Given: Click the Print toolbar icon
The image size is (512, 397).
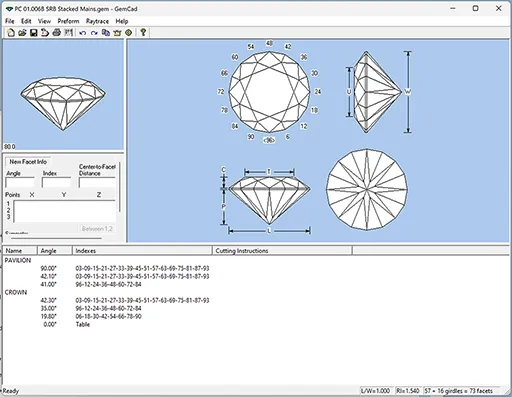Looking at the screenshot, I should pos(57,33).
